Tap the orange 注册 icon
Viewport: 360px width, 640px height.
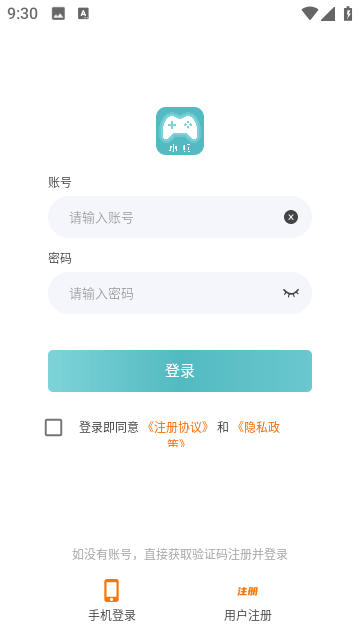pyautogui.click(x=247, y=591)
